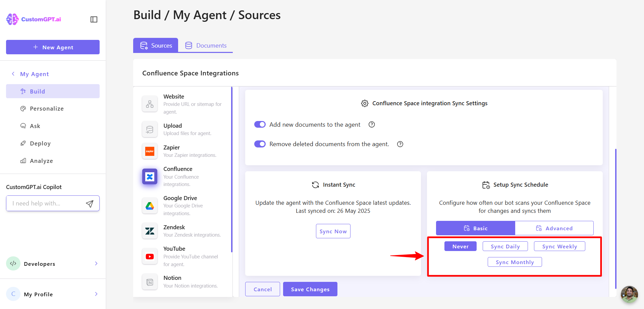The width and height of the screenshot is (644, 309).
Task: Select the Basic schedule tab
Action: tap(476, 228)
